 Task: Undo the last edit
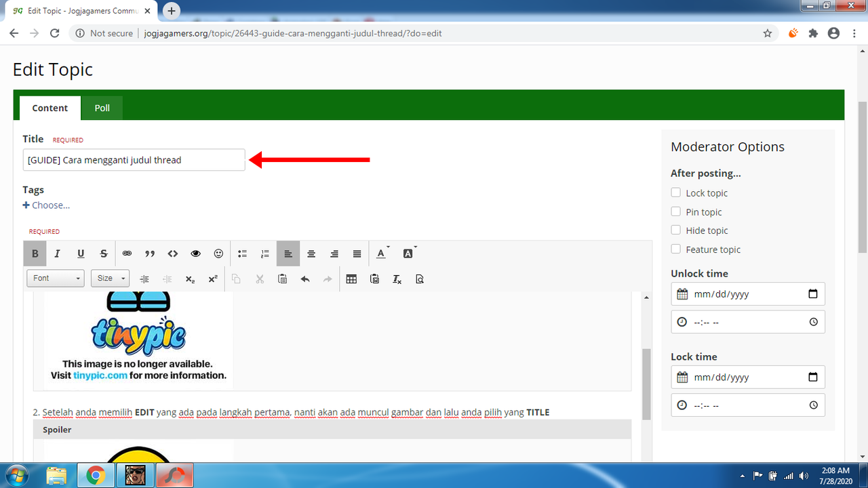coord(305,279)
